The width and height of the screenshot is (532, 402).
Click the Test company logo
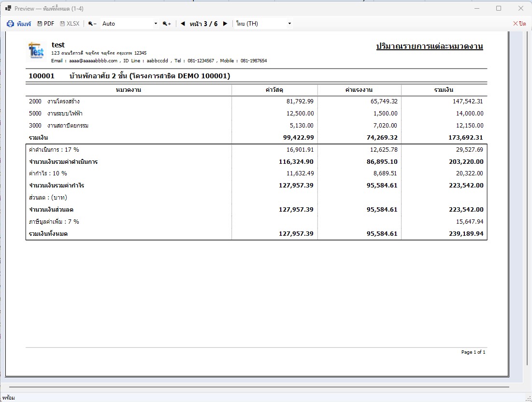36,51
